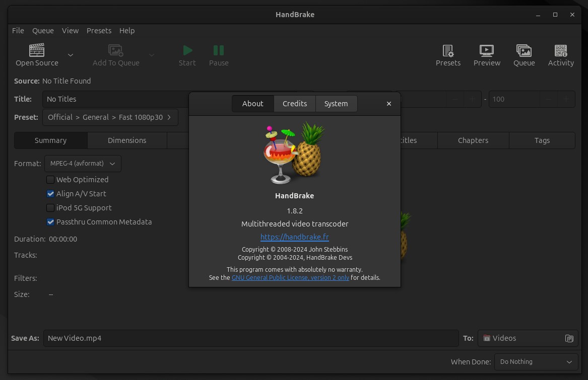Image resolution: width=588 pixels, height=380 pixels.
Task: Enable the iPod 5G Support checkbox
Action: (50, 207)
